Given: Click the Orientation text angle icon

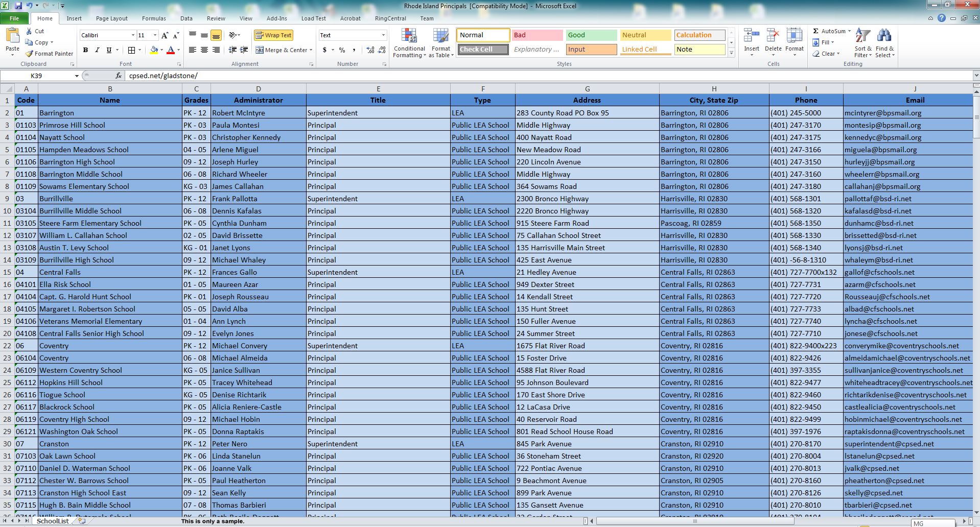Looking at the screenshot, I should (x=233, y=35).
